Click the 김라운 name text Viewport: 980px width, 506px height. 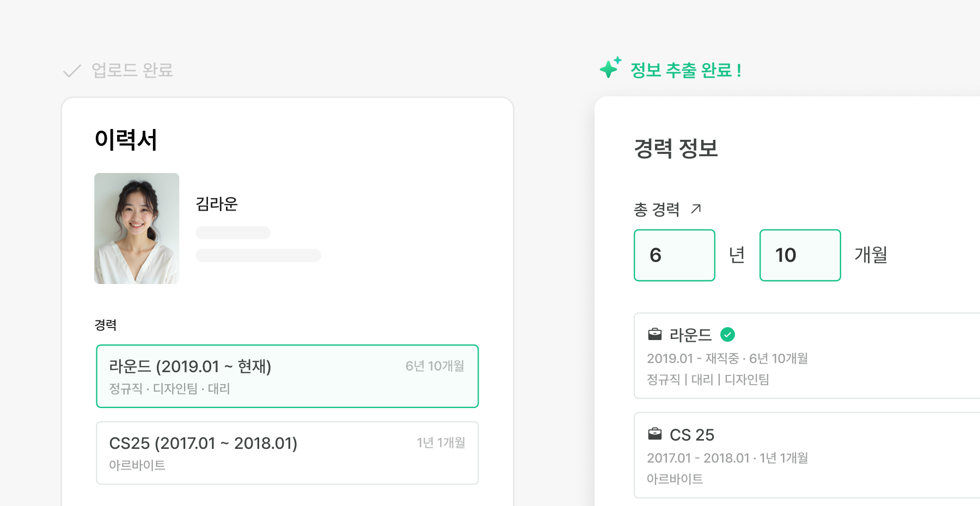click(217, 204)
